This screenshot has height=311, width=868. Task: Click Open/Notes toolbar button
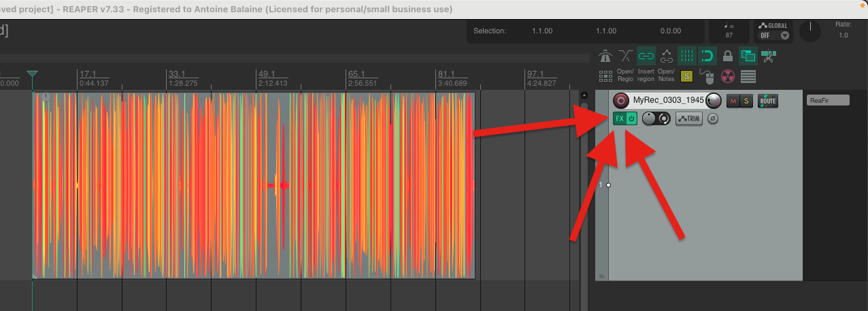(667, 76)
